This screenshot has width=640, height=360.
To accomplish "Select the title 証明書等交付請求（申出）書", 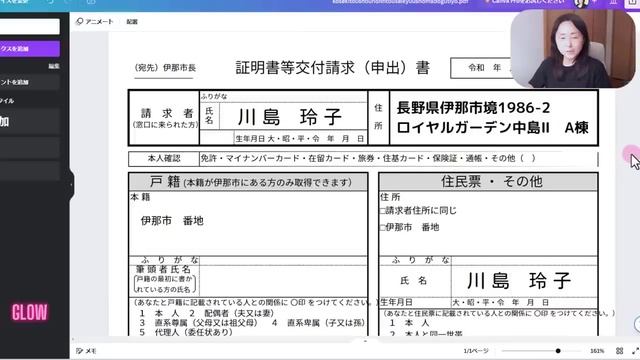I will pyautogui.click(x=333, y=68).
